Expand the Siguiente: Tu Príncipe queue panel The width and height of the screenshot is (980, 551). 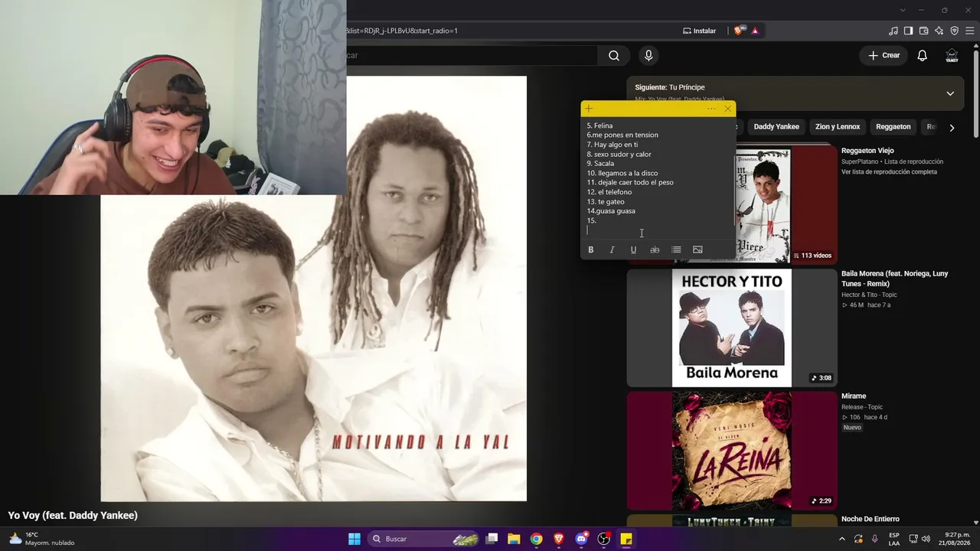(x=950, y=93)
